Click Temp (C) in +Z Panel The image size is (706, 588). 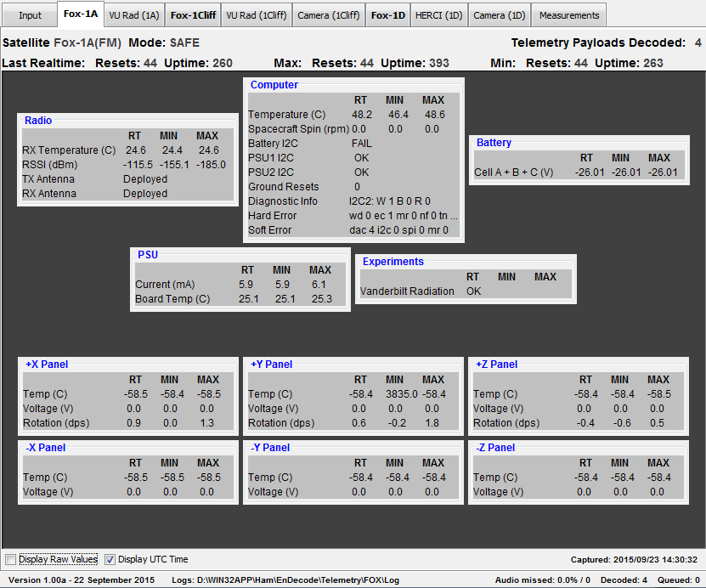495,394
